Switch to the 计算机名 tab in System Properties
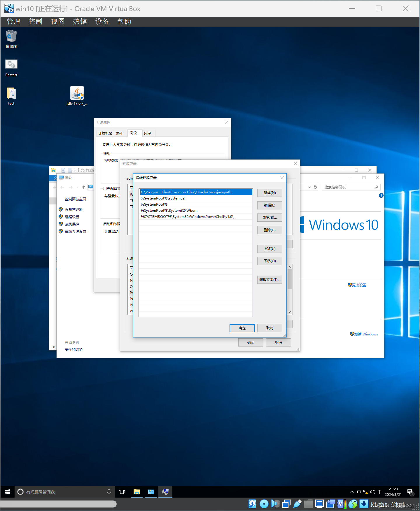The image size is (420, 511). pyautogui.click(x=105, y=133)
